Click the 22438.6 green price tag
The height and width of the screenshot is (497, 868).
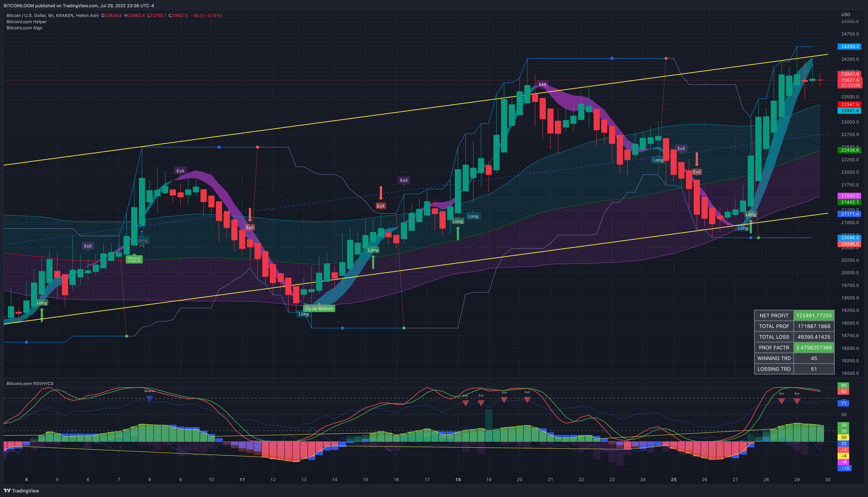pos(850,150)
